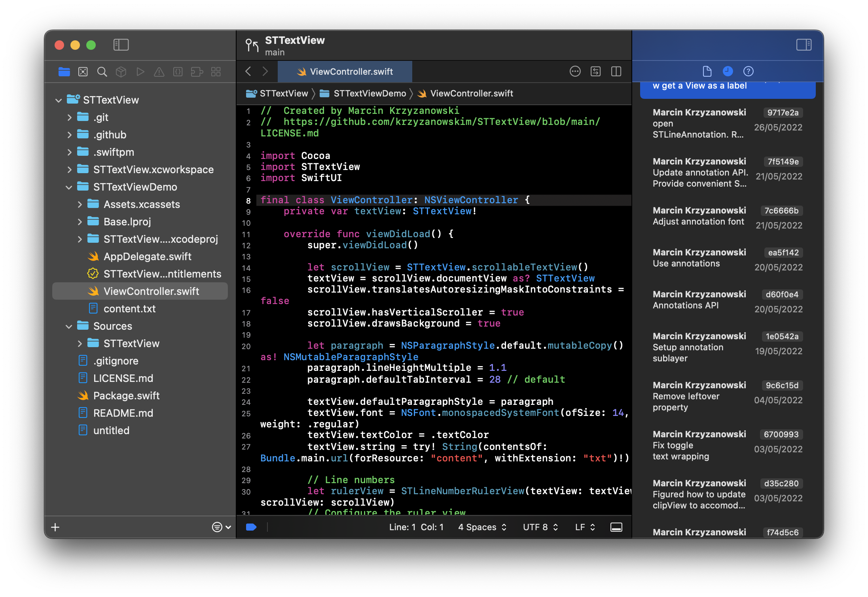Open the untitled file
The width and height of the screenshot is (868, 597).
(140, 431)
